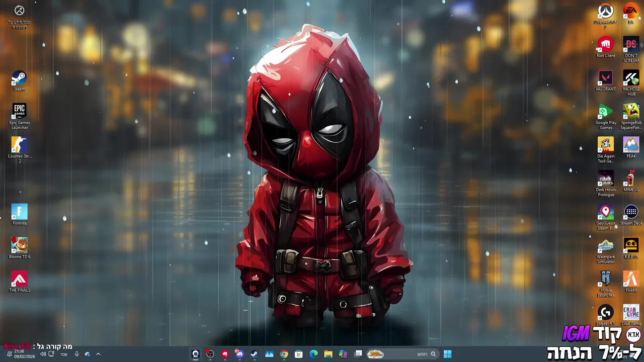Screen dimensions: 644x362
Task: Open the notification bell in the tray
Action: (x=9, y=354)
